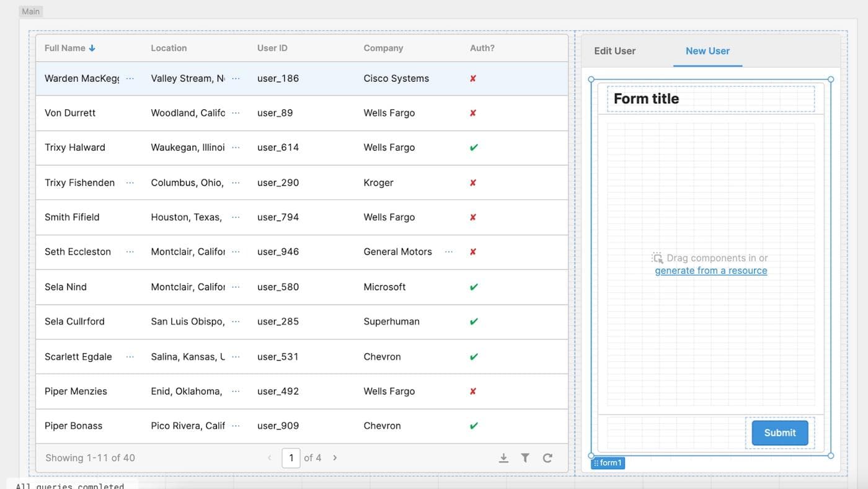The width and height of the screenshot is (868, 489).
Task: Expand truncated Valley Stream location ellipsis
Action: click(236, 79)
